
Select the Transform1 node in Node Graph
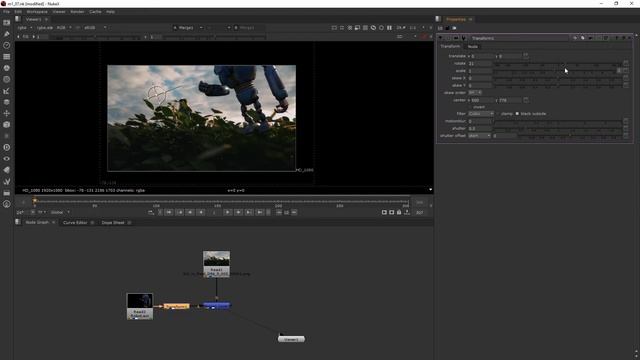click(176, 306)
